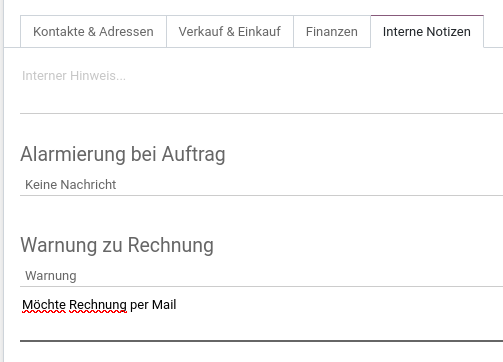Activate the Interne Notizen tab
Screen dimensions: 503x362
click(x=427, y=32)
